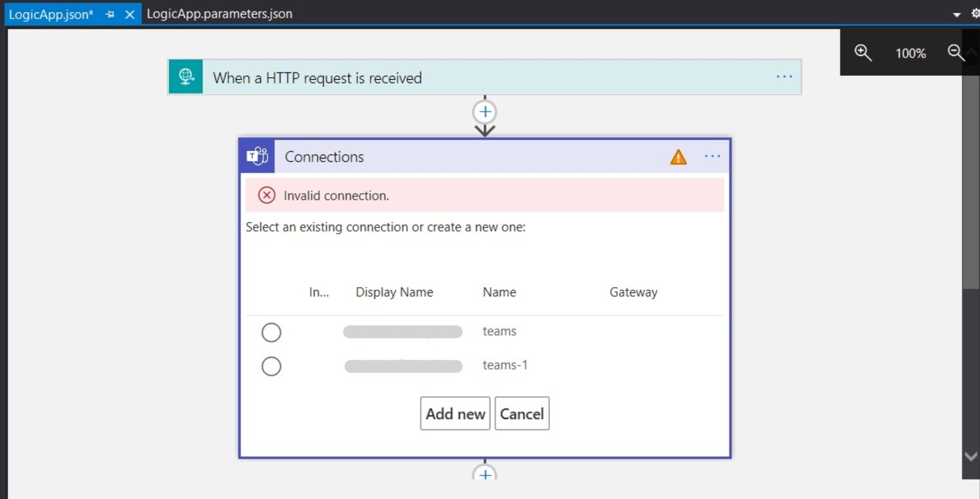Viewport: 980px width, 499px height.
Task: Select the teams-1 connection radio button
Action: (271, 366)
